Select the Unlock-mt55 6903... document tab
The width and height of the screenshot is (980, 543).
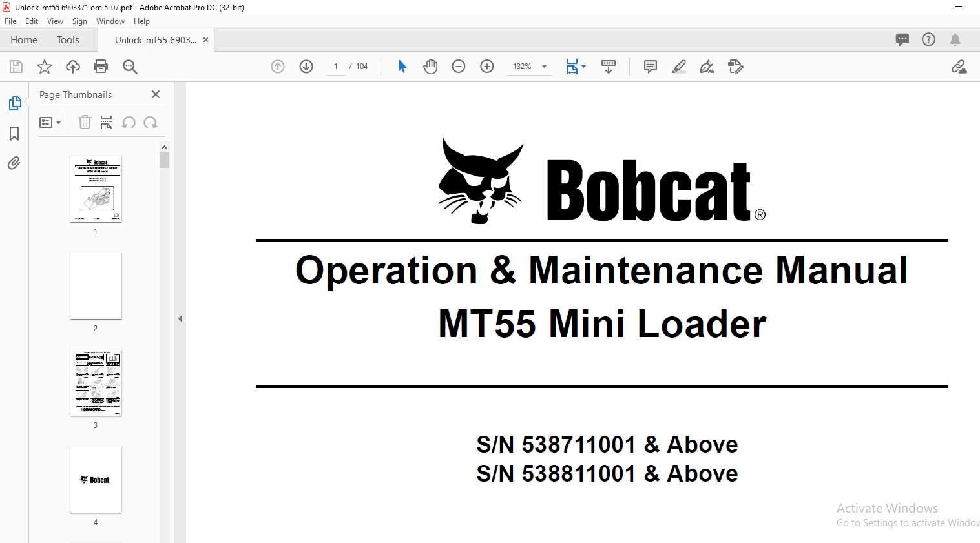point(156,40)
